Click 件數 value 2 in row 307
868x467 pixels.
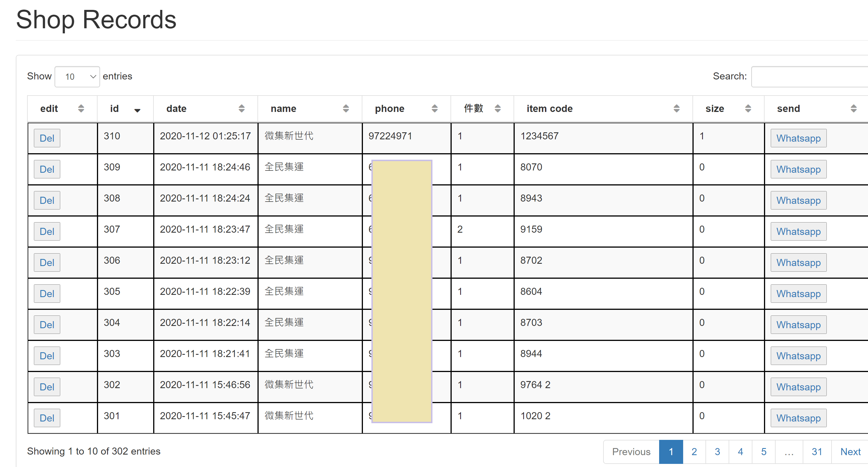coord(460,230)
